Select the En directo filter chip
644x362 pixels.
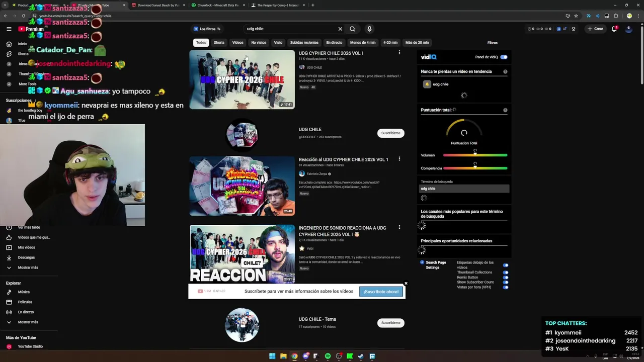(334, 43)
